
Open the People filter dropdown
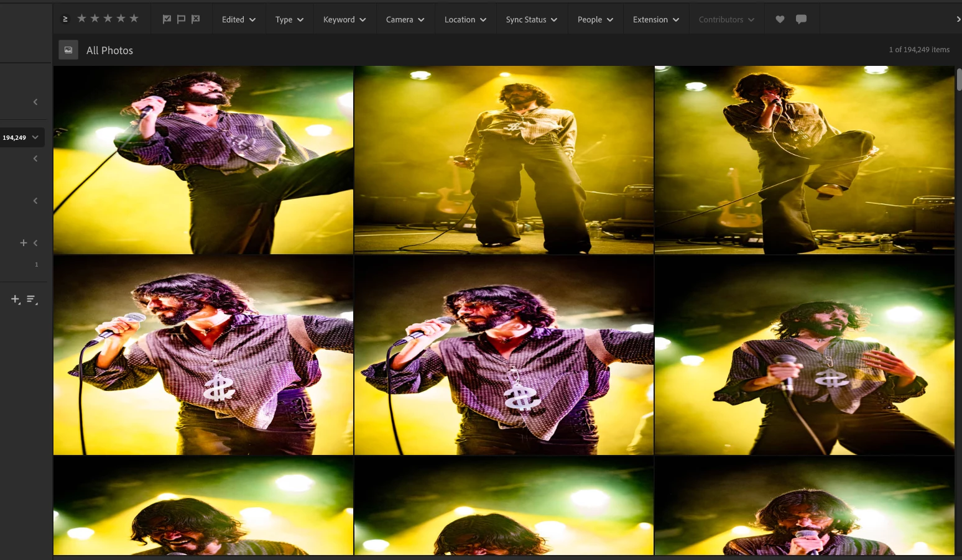[595, 19]
